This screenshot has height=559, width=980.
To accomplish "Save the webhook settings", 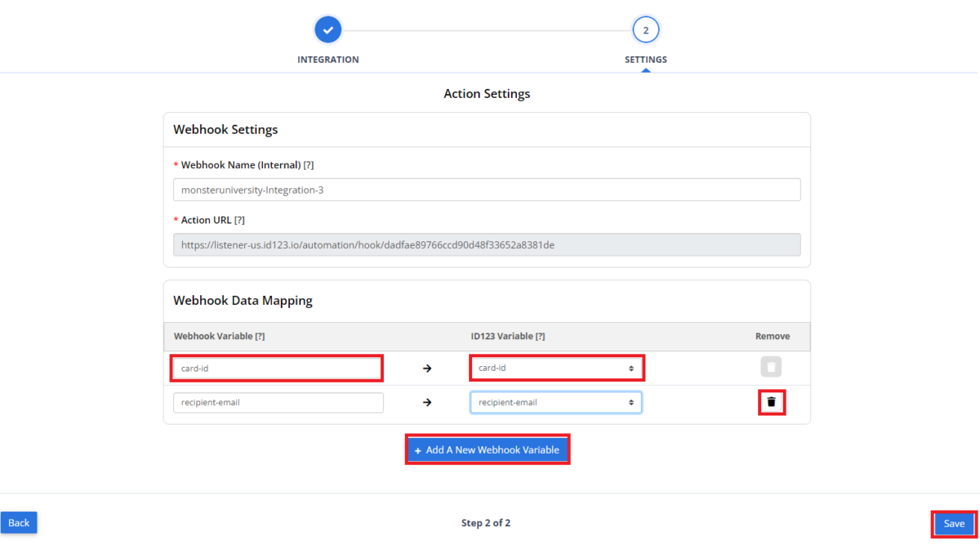I will click(953, 523).
